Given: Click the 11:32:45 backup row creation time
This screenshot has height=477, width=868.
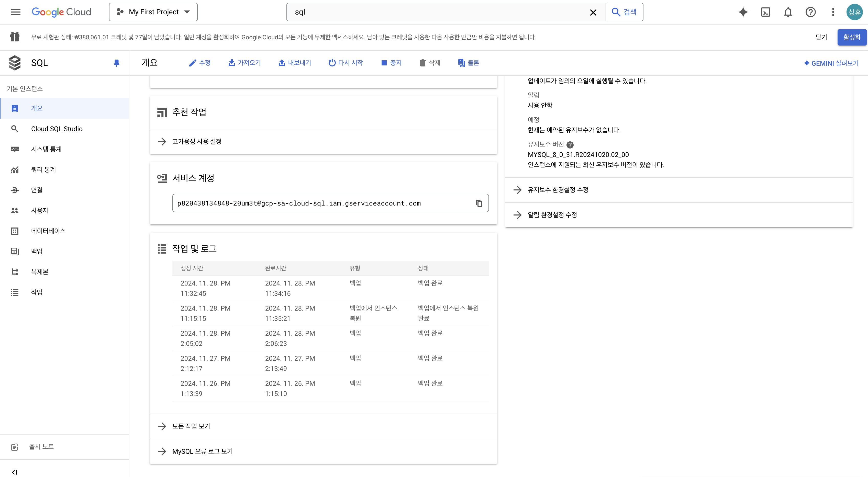Looking at the screenshot, I should tap(206, 288).
